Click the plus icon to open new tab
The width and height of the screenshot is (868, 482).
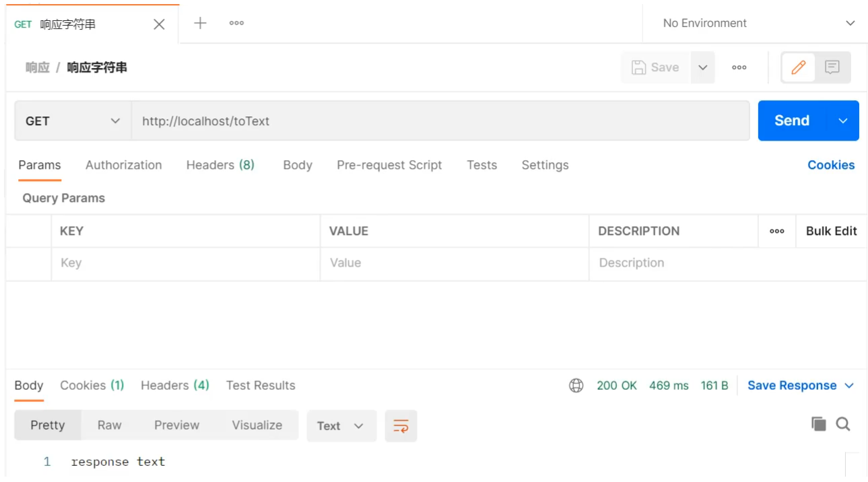(200, 24)
